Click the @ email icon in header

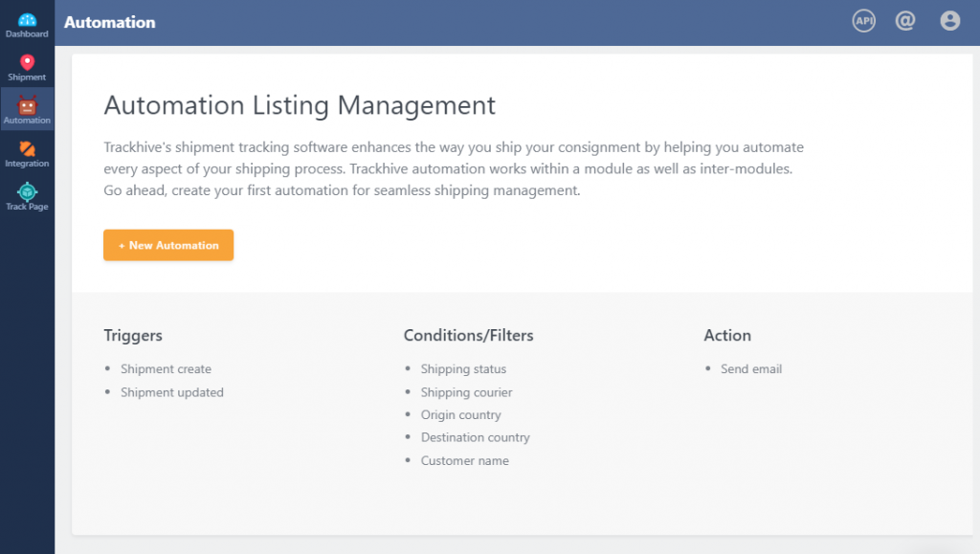pyautogui.click(x=905, y=21)
